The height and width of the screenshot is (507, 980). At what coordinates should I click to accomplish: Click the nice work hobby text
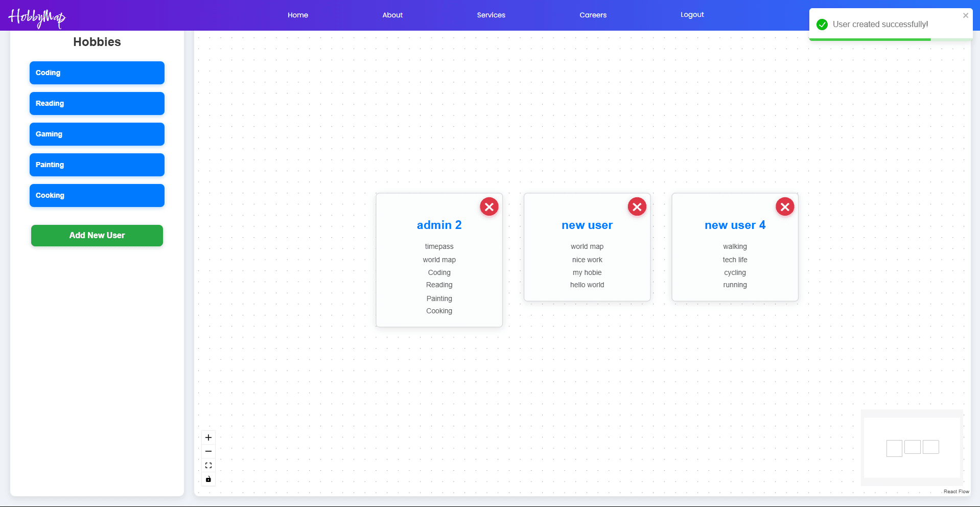pyautogui.click(x=587, y=260)
